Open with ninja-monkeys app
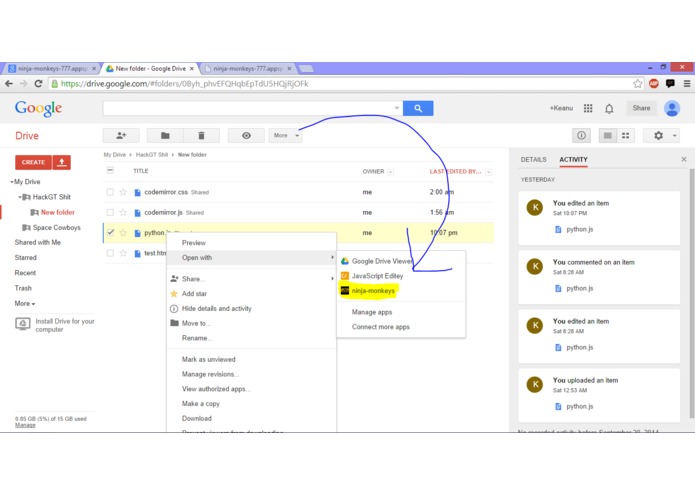 point(401,291)
